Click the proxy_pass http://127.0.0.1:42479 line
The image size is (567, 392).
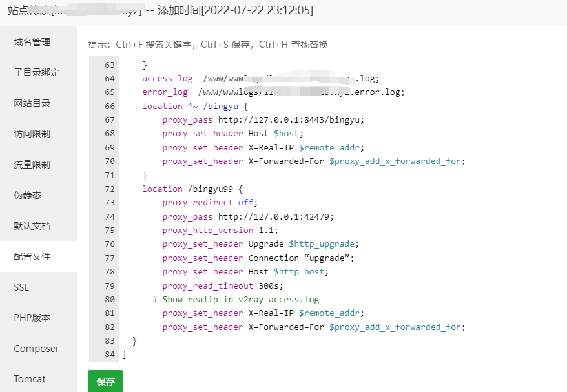[x=248, y=216]
